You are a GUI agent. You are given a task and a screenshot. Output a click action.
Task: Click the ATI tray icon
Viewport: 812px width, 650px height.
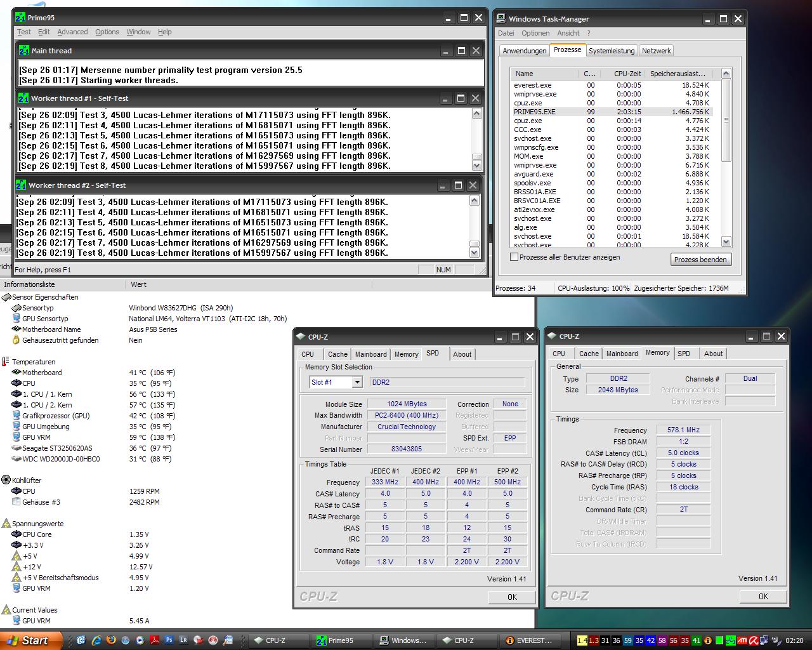[742, 640]
